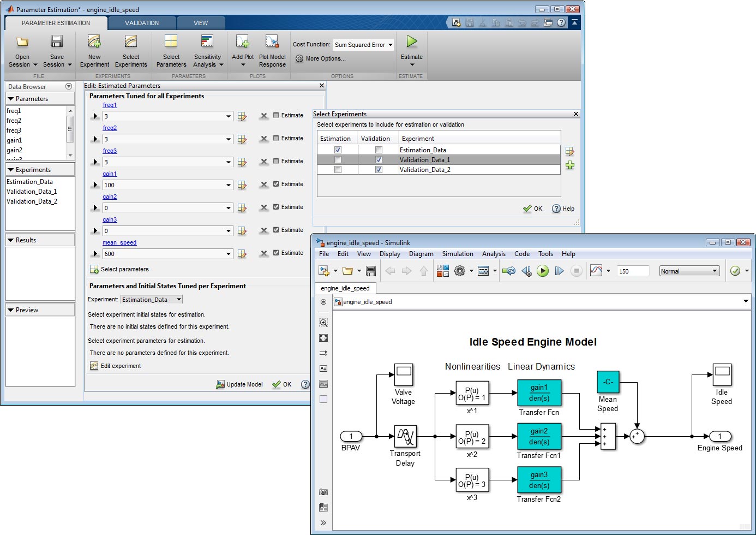
Task: Click Plot Model Response icon
Action: [272, 41]
